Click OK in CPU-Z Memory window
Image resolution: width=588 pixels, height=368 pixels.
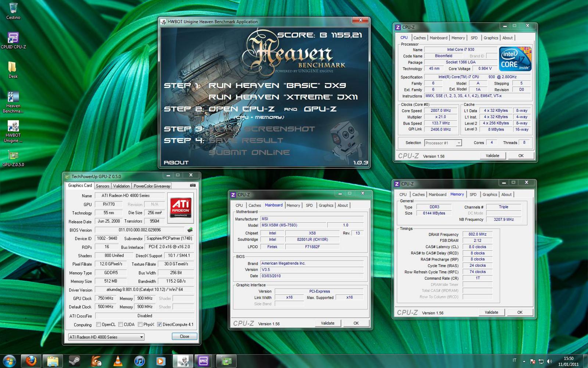(x=520, y=312)
